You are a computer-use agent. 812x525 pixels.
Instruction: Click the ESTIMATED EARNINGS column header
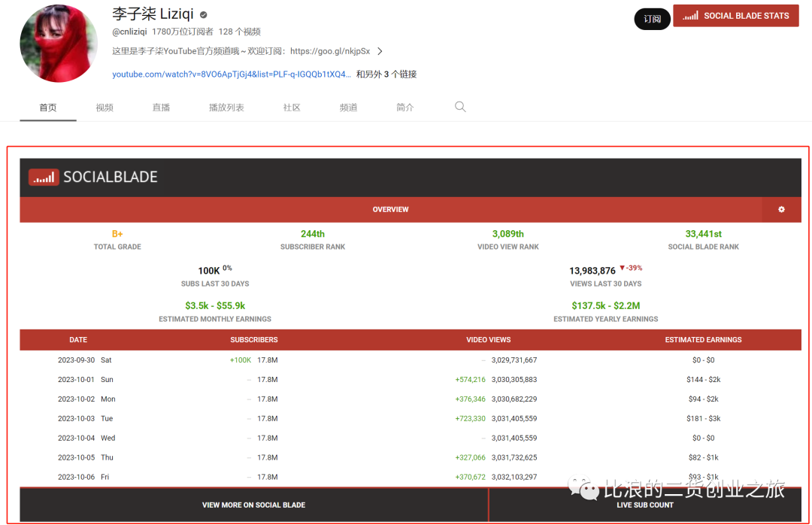point(703,340)
